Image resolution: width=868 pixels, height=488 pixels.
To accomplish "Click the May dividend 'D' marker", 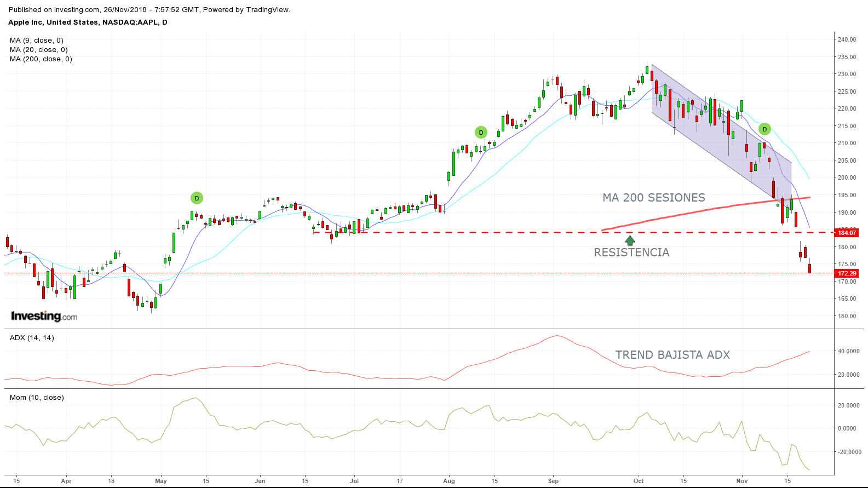I will (x=197, y=198).
